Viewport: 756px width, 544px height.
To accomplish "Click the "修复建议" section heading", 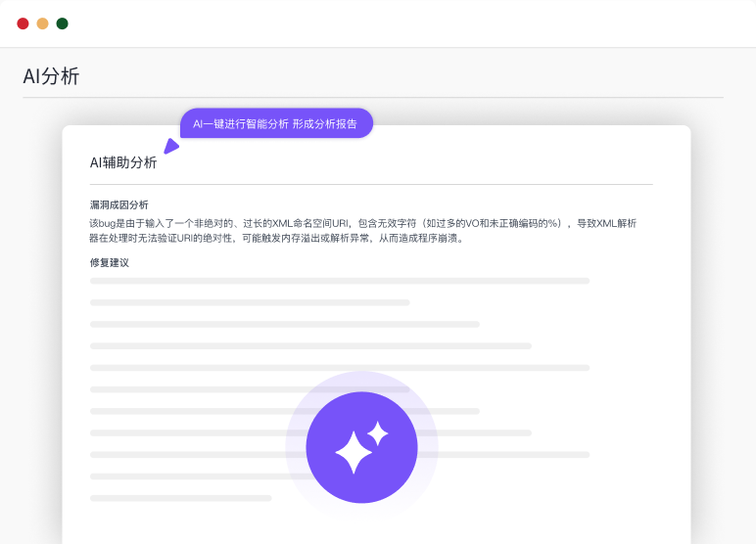I will [109, 262].
